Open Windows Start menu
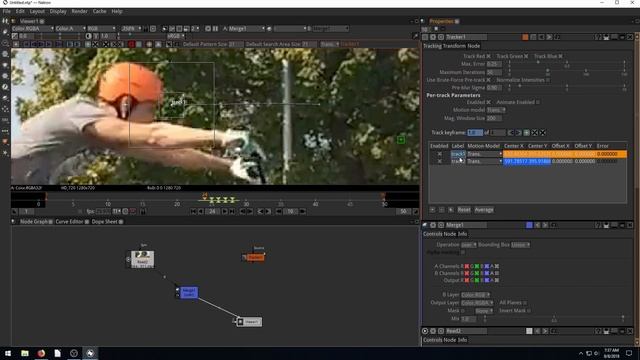This screenshot has height=360, width=640. 8,353
